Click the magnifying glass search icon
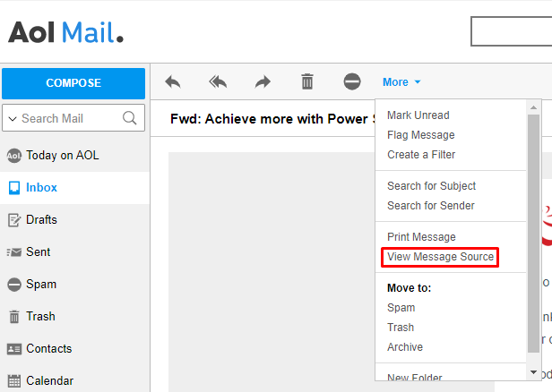This screenshot has width=552, height=392. point(130,118)
